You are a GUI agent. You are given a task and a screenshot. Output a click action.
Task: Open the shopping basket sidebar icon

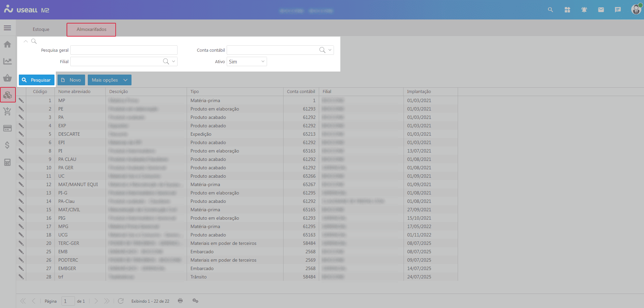(x=7, y=78)
